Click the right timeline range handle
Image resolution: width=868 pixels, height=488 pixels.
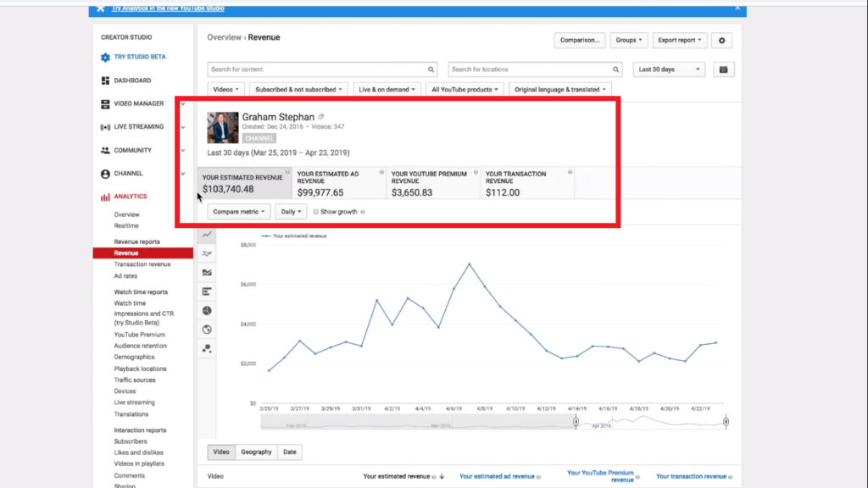(x=726, y=422)
